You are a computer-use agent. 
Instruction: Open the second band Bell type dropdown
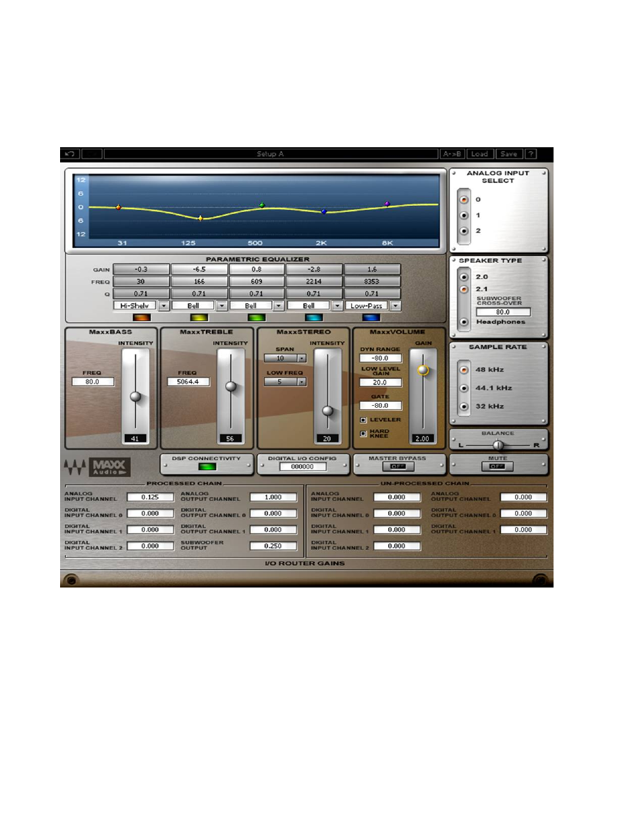point(221,306)
